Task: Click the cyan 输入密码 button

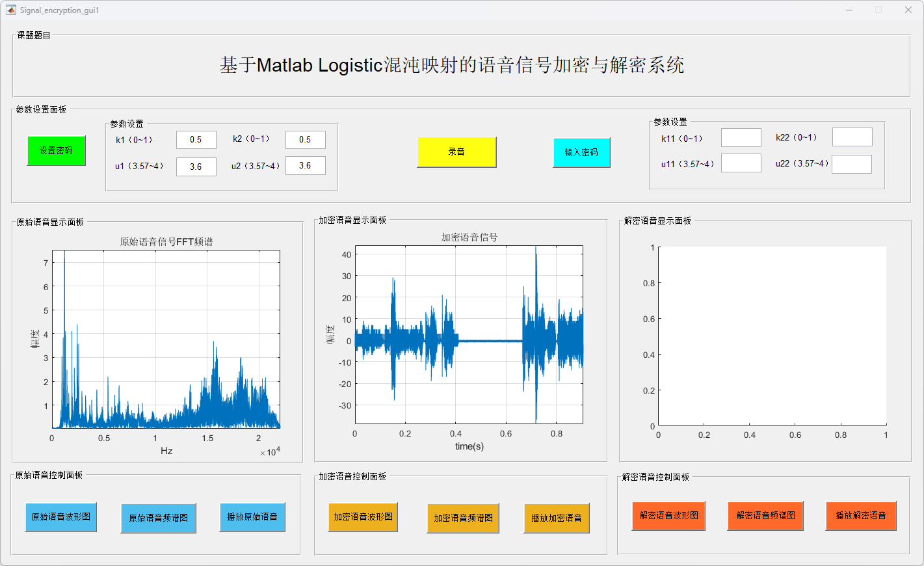Action: [x=581, y=153]
